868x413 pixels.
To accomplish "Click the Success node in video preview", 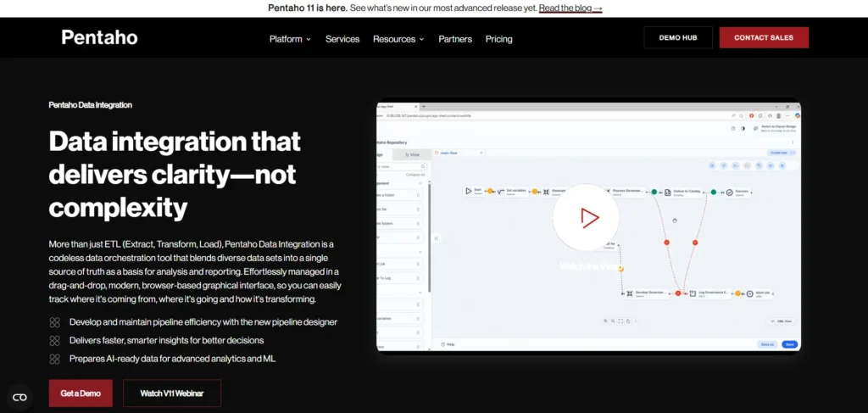I will (x=738, y=193).
